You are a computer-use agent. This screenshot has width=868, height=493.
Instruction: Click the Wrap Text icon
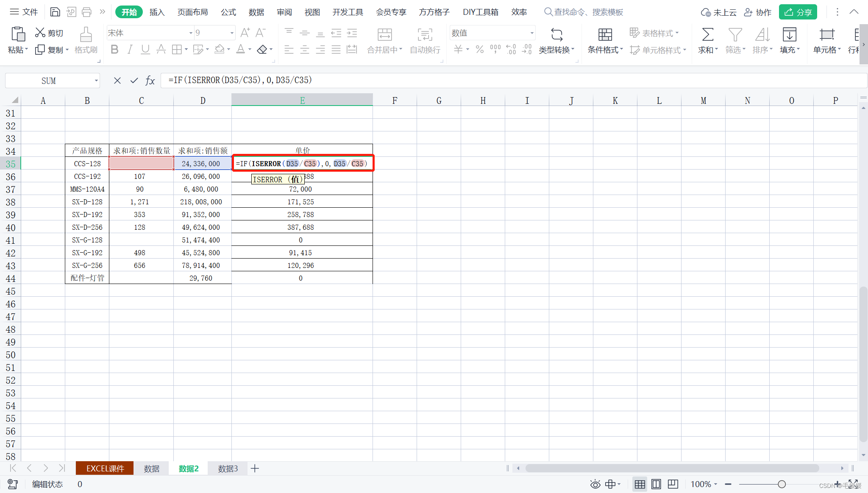point(425,34)
